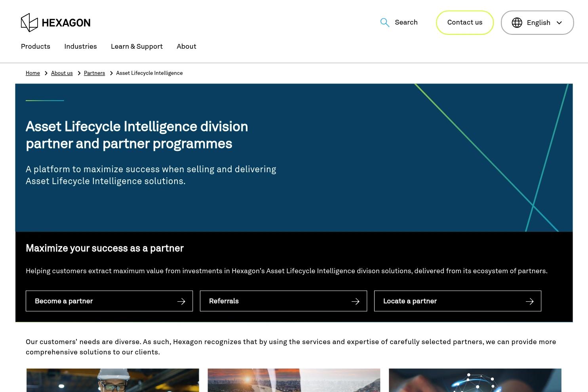
Task: Click the Locate a partner button
Action: (x=458, y=301)
